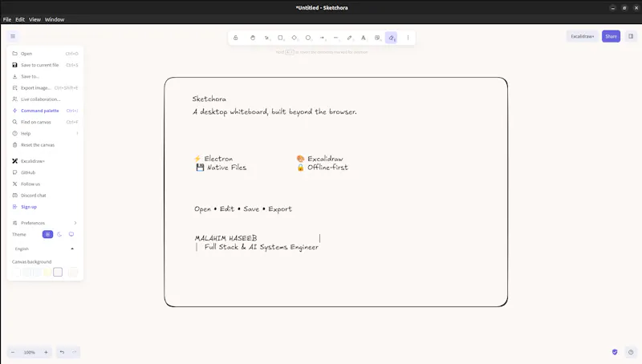642x364 pixels.
Task: Open the Excalidraw+ link in menu
Action: [x=45, y=161]
